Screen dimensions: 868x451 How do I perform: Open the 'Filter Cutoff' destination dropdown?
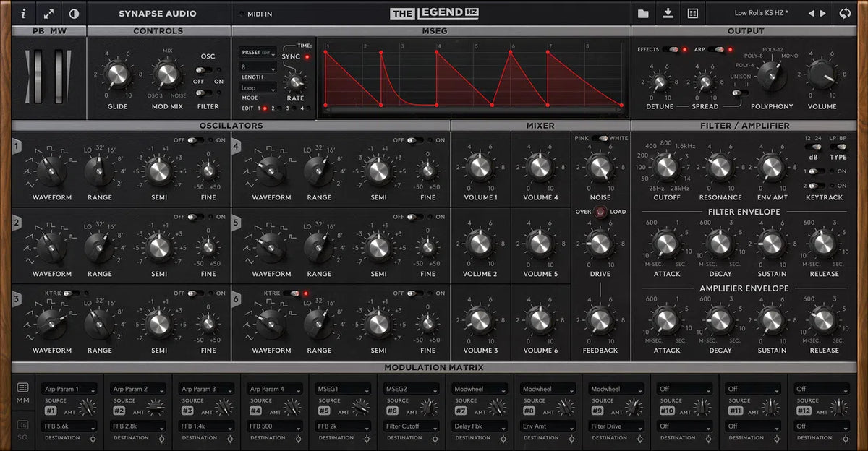coord(411,426)
